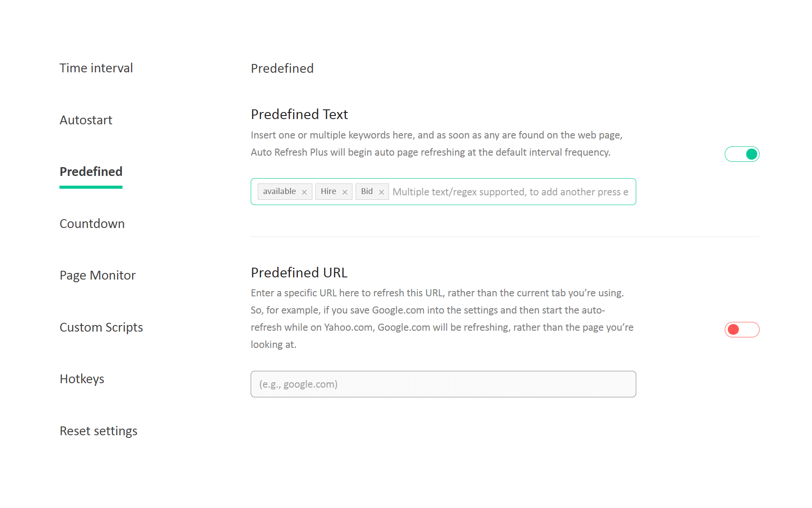Show the Hotkeys settings
Viewport: 812px width, 508px height.
coord(82,379)
